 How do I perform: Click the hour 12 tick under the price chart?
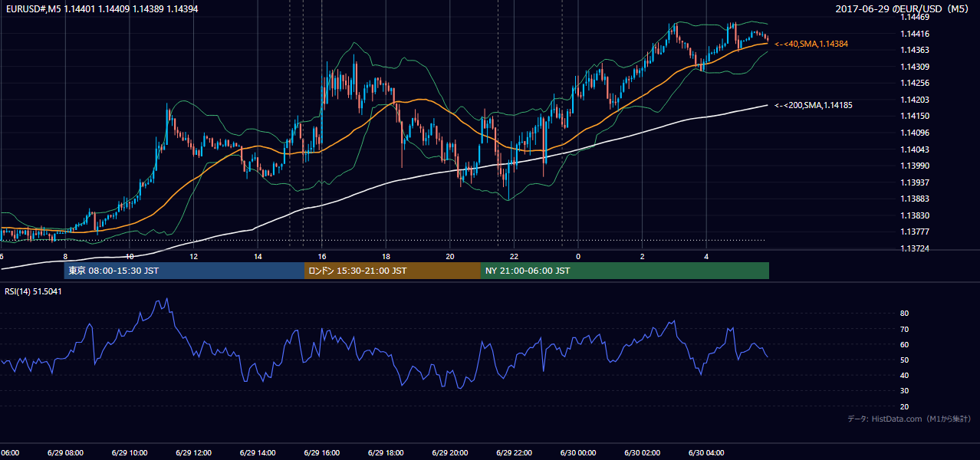click(x=193, y=257)
